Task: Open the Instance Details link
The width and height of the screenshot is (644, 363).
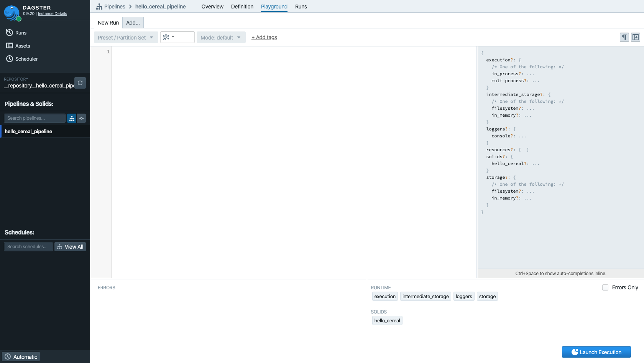Action: pyautogui.click(x=53, y=14)
